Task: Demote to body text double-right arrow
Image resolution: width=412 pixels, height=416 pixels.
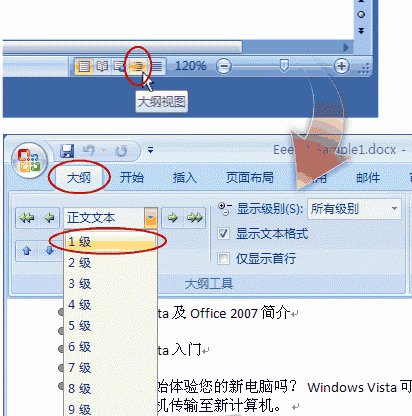Action: pos(195,218)
